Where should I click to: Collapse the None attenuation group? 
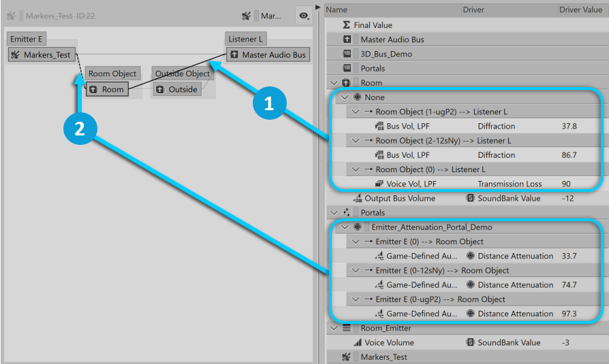pyautogui.click(x=344, y=97)
